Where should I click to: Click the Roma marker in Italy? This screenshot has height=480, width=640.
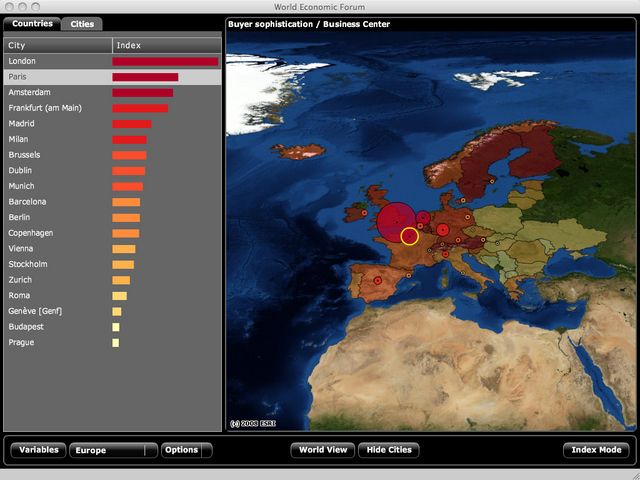[x=463, y=273]
